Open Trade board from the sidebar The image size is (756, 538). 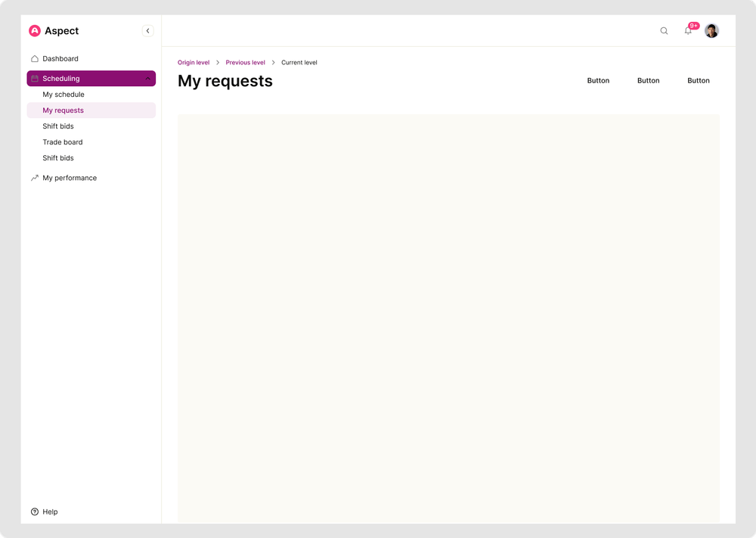tap(62, 141)
